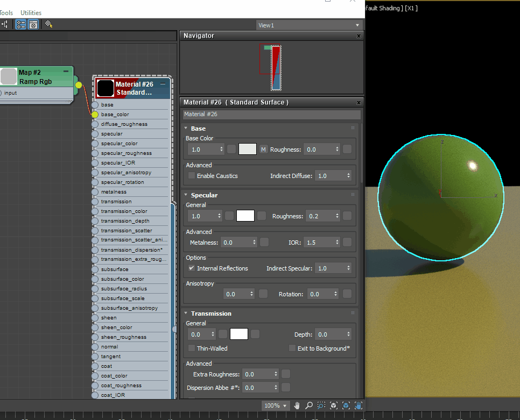Open the zoom percentage dropdown

point(275,405)
